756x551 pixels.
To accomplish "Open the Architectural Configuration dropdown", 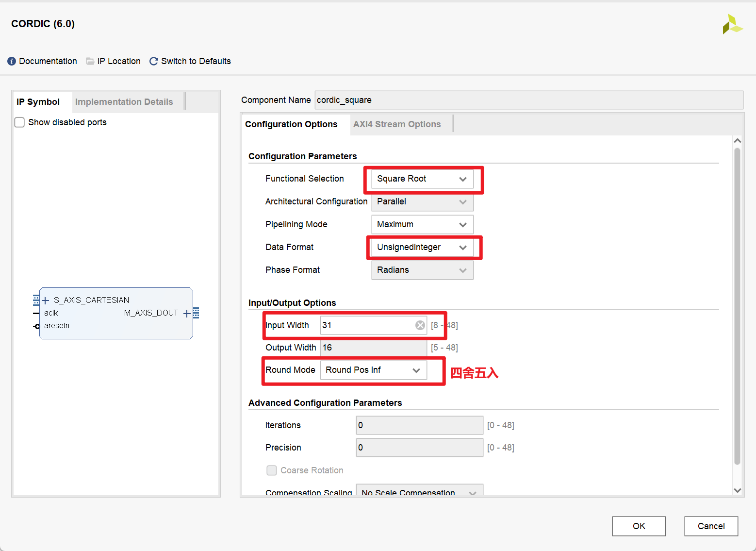I will (x=422, y=201).
